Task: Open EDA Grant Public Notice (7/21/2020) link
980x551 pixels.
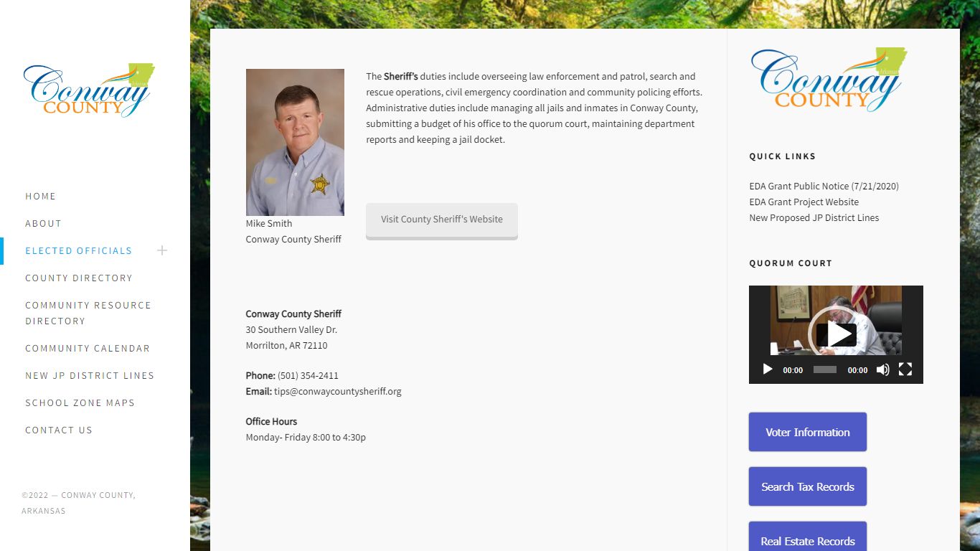Action: (x=824, y=186)
